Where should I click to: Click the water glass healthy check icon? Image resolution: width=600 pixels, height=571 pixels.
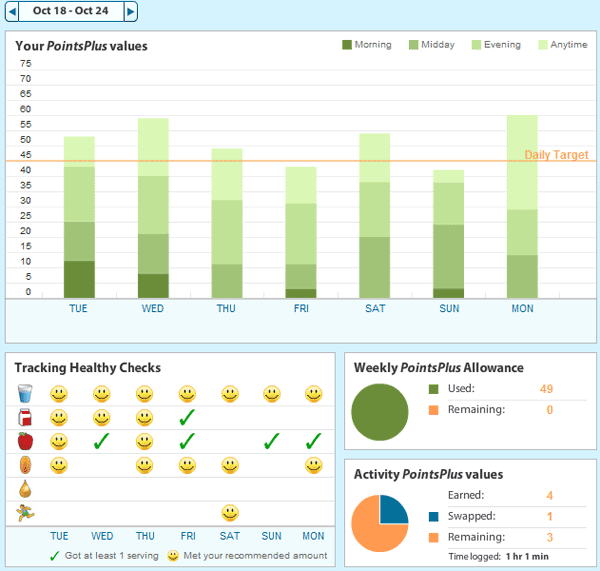pos(25,394)
